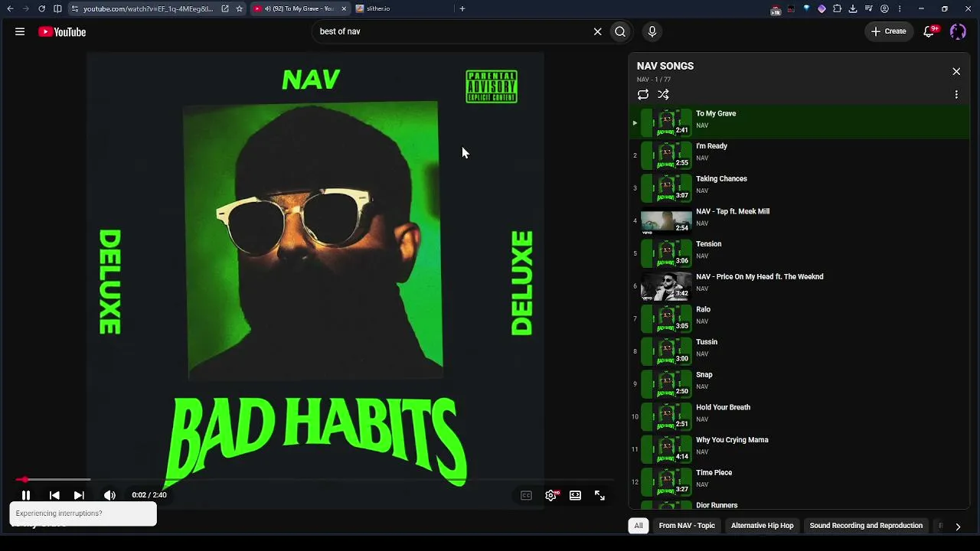
Task: Play 'I'm Ready' from the playlist
Action: pyautogui.click(x=799, y=155)
